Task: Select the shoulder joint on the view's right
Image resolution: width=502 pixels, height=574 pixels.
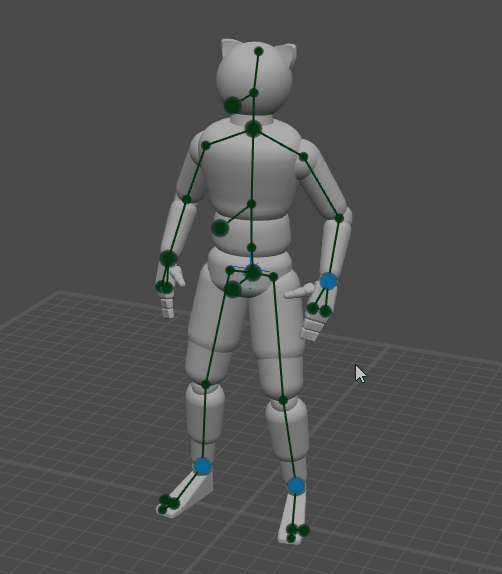Action: pos(303,157)
